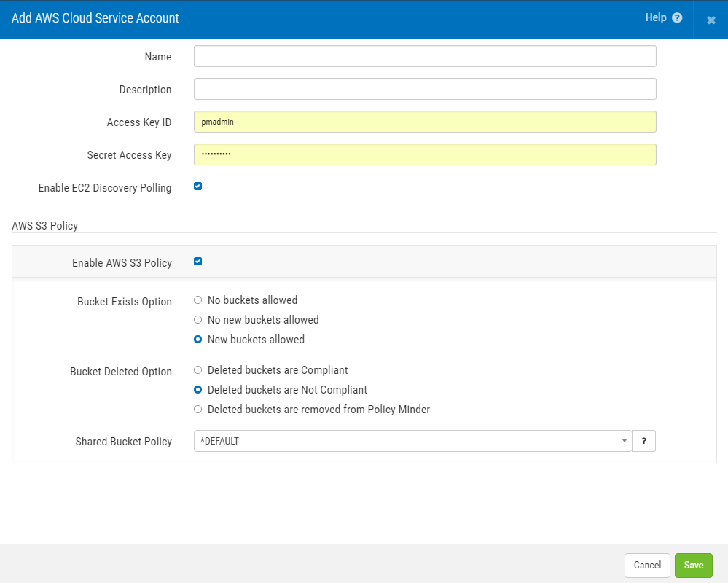
Task: Click the Shared Bucket Policy label
Action: 123,442
